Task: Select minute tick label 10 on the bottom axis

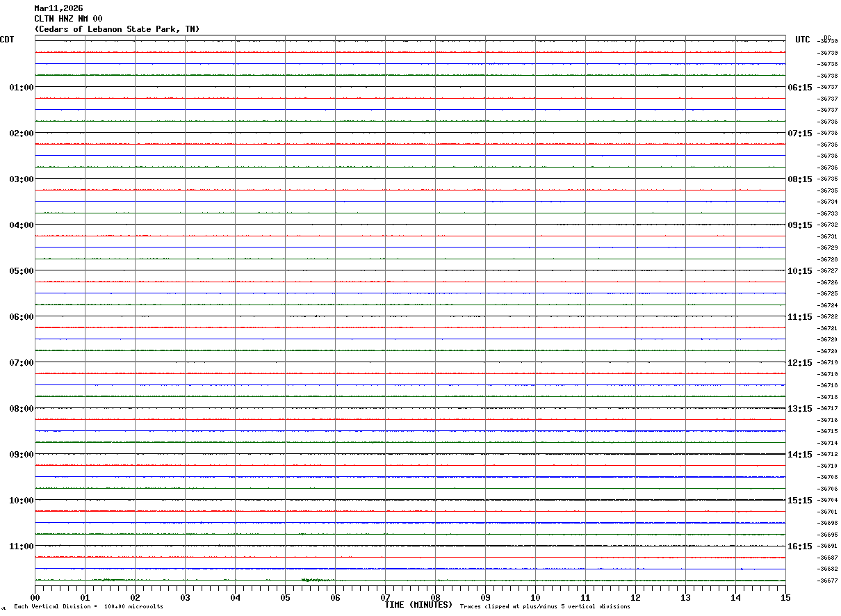Action: pyautogui.click(x=535, y=597)
